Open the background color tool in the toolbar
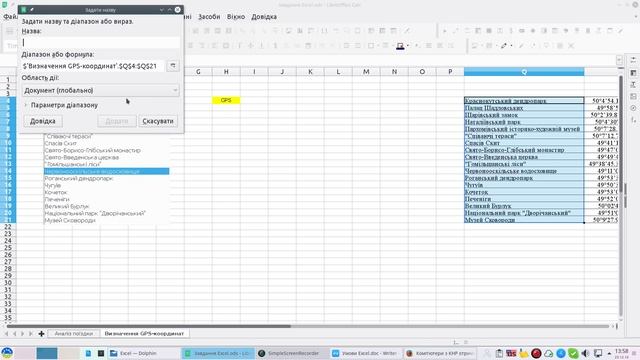 tap(400, 46)
